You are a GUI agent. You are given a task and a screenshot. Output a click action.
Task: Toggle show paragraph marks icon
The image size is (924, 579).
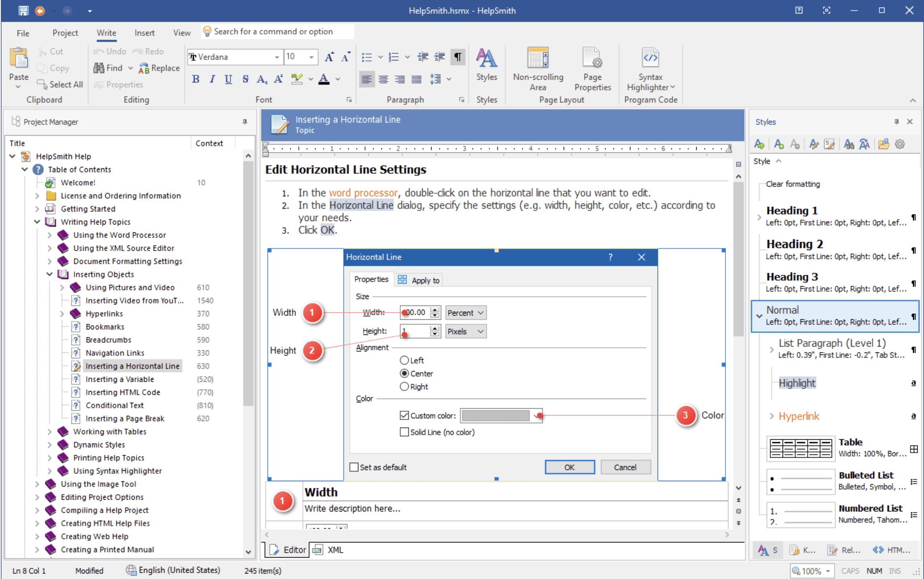pyautogui.click(x=458, y=57)
